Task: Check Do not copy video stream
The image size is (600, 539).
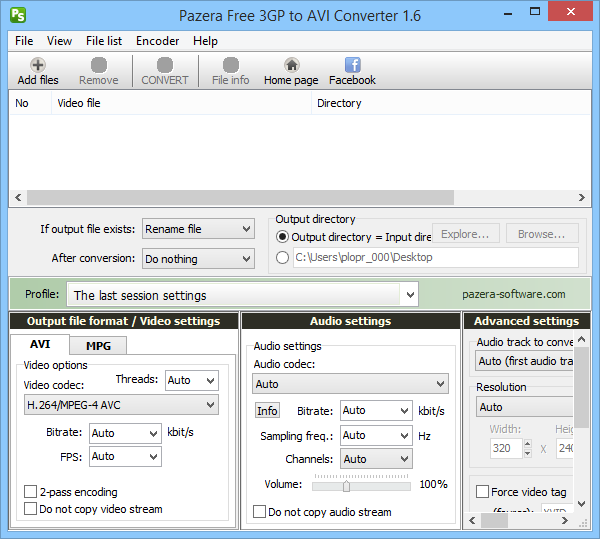Action: pos(30,509)
